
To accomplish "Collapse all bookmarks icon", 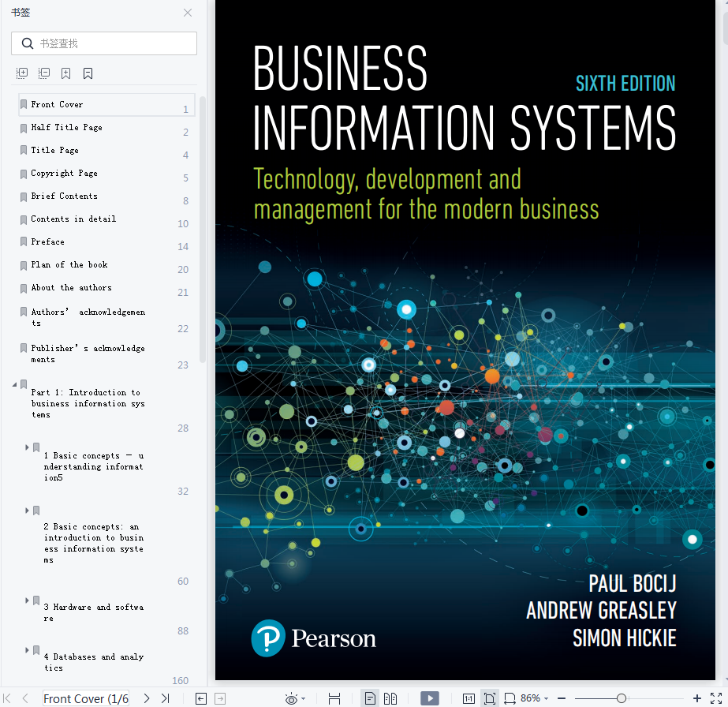I will (x=44, y=73).
